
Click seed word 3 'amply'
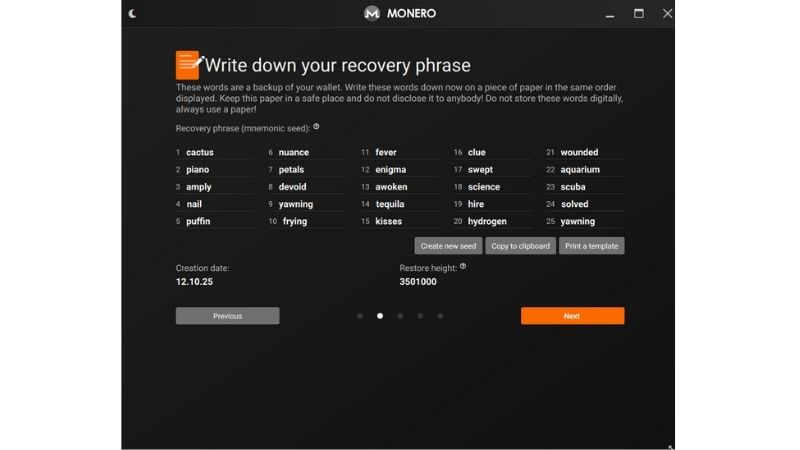tap(198, 187)
